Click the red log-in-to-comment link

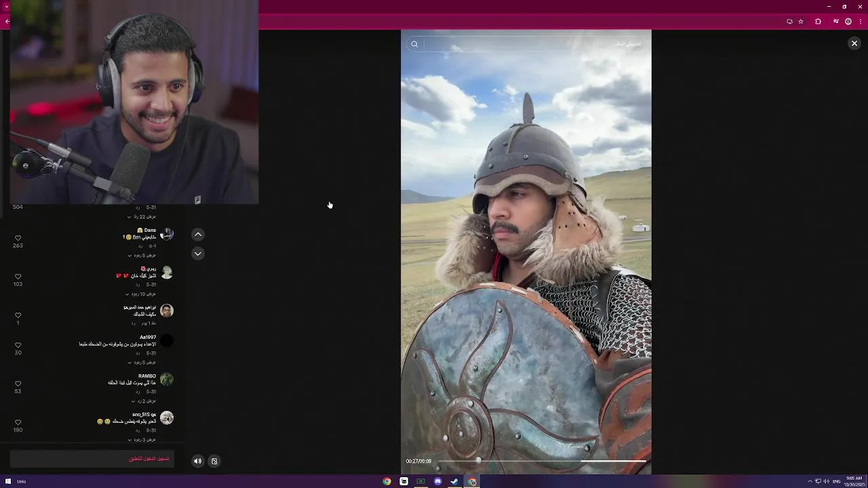click(149, 459)
